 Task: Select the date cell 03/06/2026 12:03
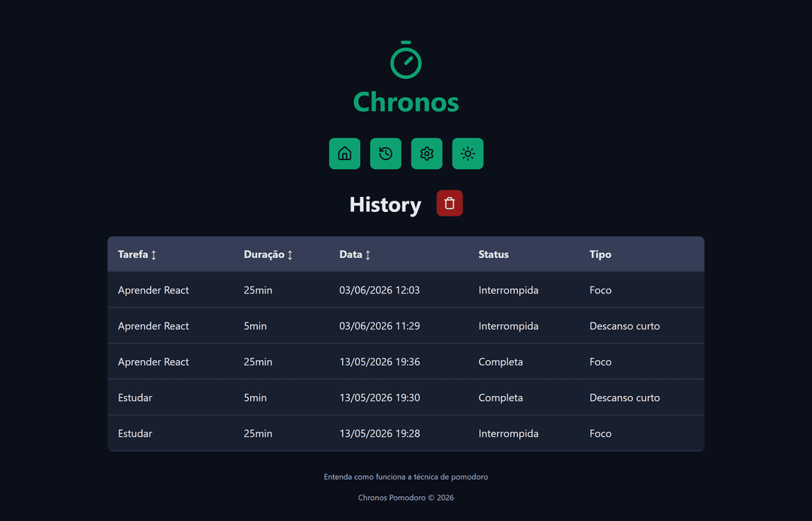pyautogui.click(x=380, y=290)
